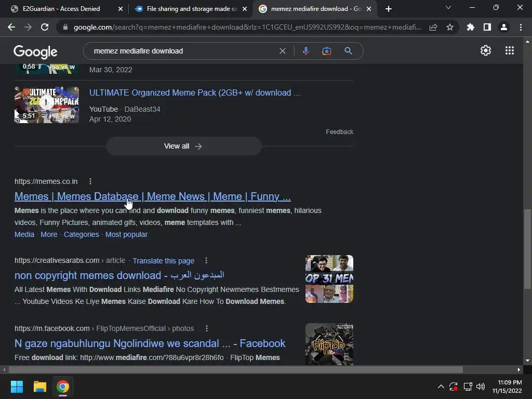Open clock and date in taskbar
The height and width of the screenshot is (399, 532).
[507, 387]
